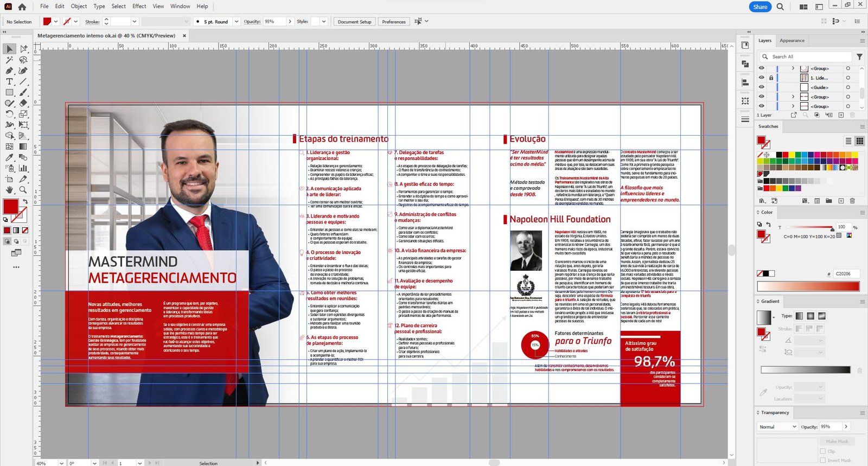Open the stroke weight dropdown
The image size is (868, 466).
click(x=135, y=22)
